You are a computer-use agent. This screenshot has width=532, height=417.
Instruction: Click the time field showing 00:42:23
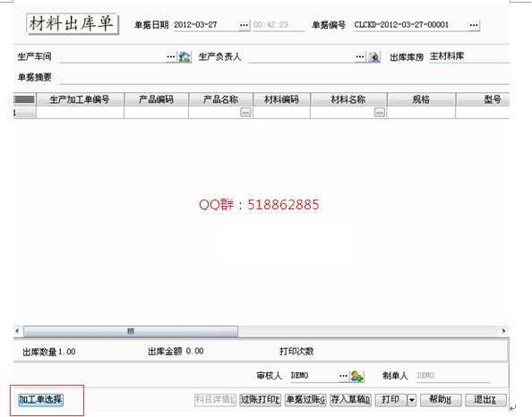point(279,25)
